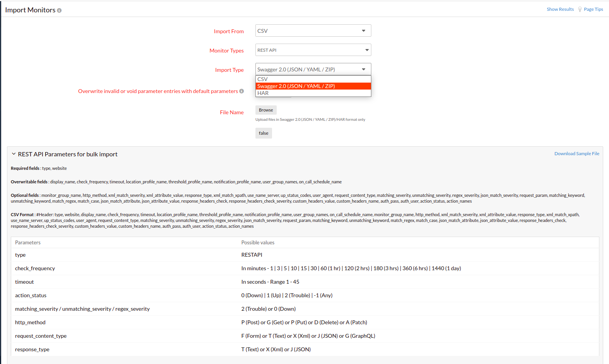
Task: Open the Page Tips link text
Action: coord(593,9)
